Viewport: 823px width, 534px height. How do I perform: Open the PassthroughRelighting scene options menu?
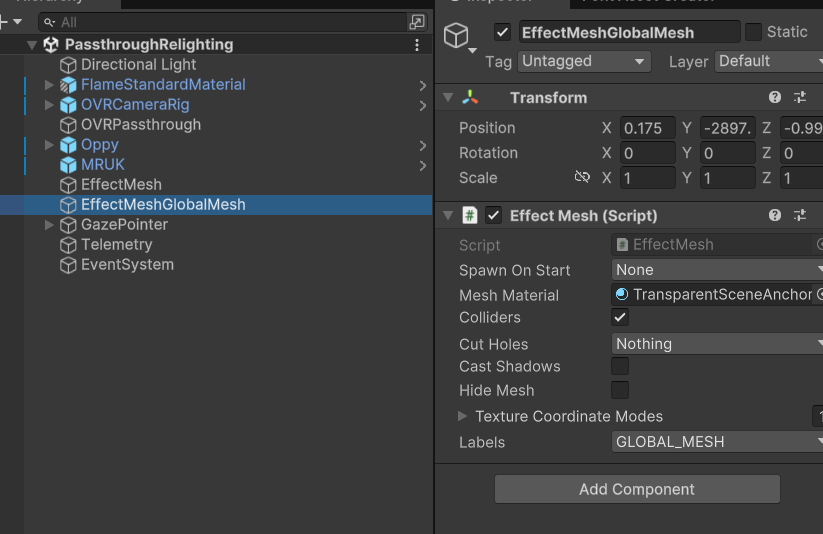tap(417, 45)
